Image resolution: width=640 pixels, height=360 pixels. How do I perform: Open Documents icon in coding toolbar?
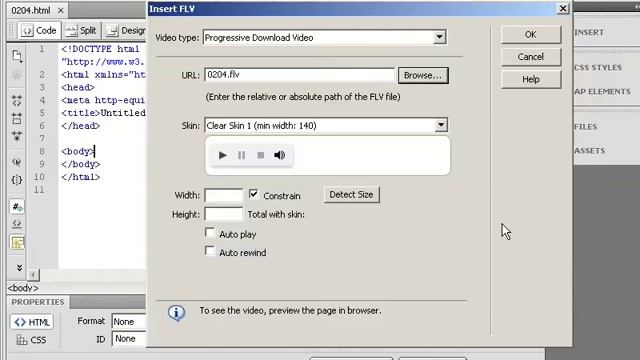tap(17, 56)
